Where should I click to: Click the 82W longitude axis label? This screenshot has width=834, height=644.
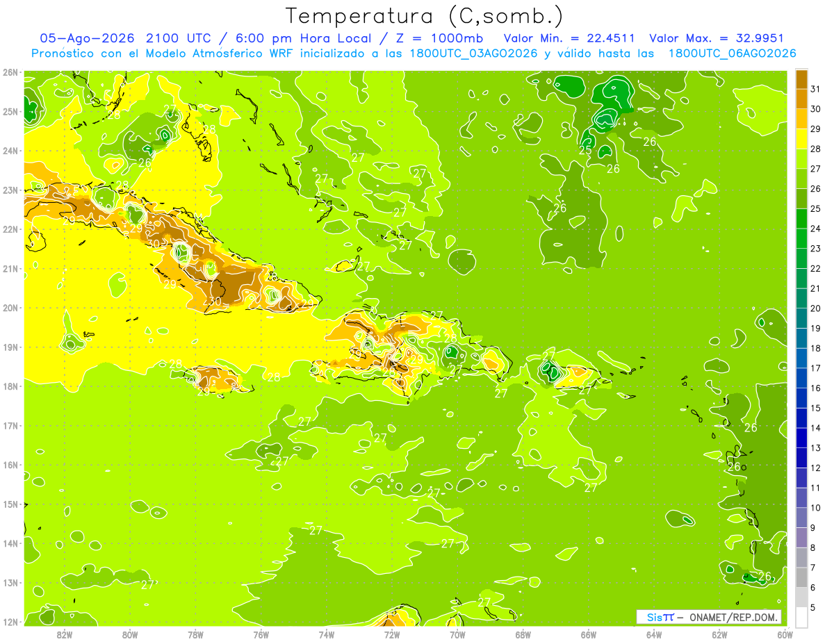65,634
